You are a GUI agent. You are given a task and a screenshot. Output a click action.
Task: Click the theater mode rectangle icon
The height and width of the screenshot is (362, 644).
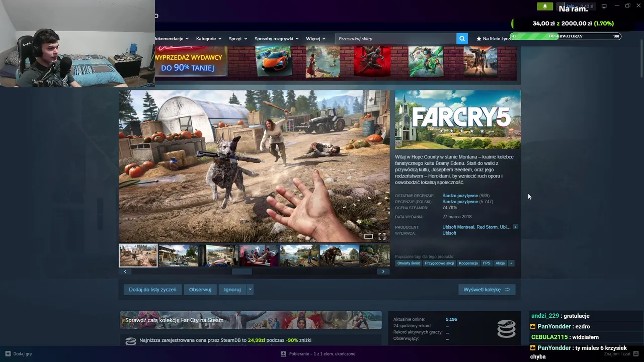click(369, 236)
